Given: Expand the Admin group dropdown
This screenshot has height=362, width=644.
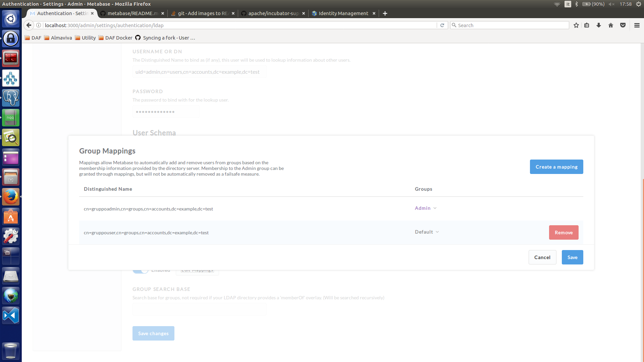Looking at the screenshot, I should coord(426,208).
